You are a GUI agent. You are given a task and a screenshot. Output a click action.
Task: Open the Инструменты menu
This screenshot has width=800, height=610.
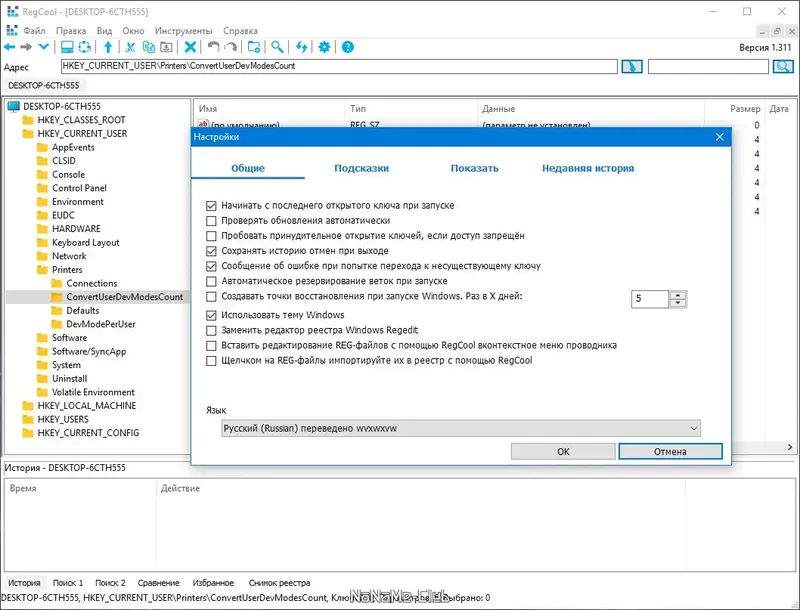184,31
